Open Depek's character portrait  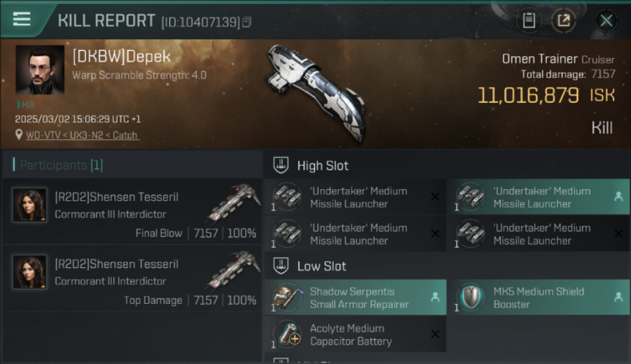tap(40, 70)
